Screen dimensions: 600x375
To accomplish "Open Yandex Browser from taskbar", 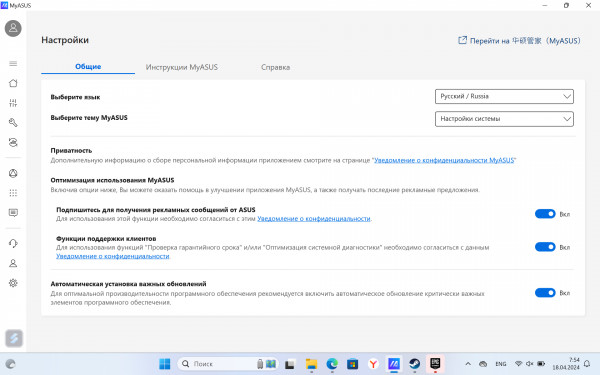I will coord(373,364).
